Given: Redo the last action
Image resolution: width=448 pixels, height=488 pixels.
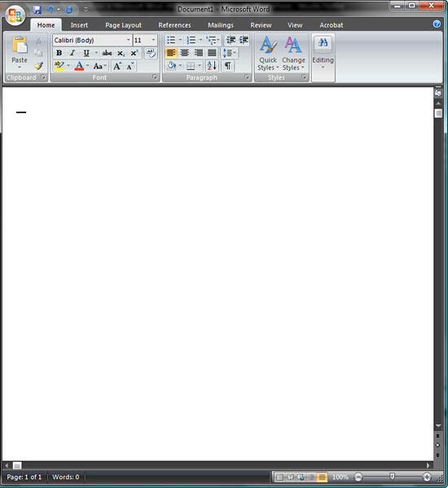Looking at the screenshot, I should tap(69, 10).
